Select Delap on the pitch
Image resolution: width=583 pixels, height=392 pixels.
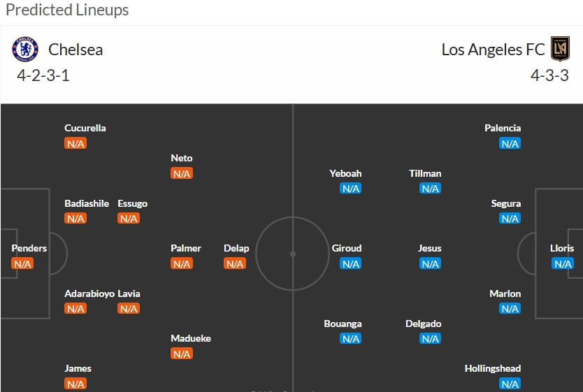(x=236, y=248)
